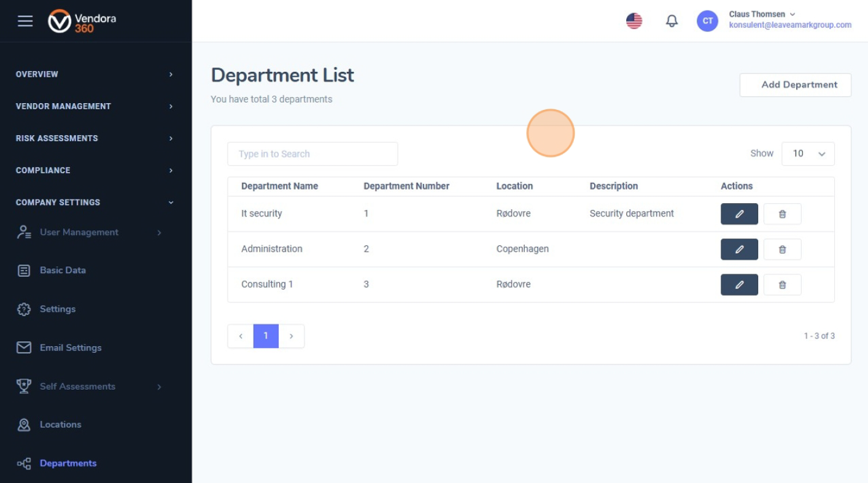Image resolution: width=868 pixels, height=483 pixels.
Task: Open Email Settings in the sidebar
Action: coord(71,348)
